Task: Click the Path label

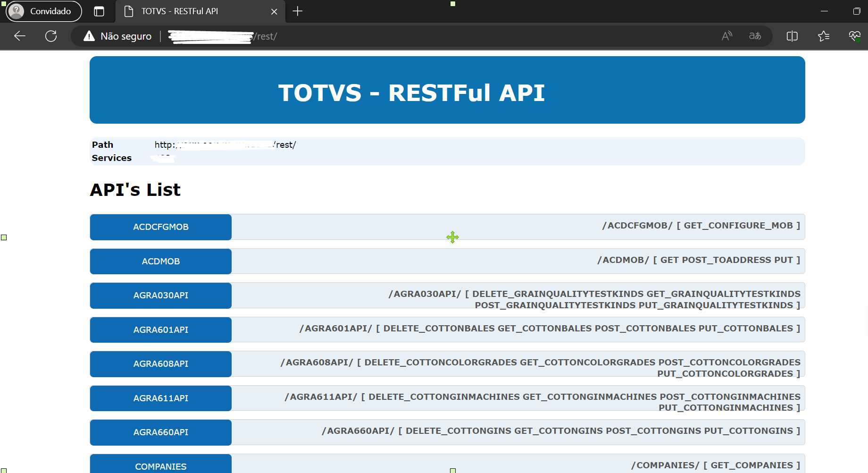Action: [x=102, y=145]
